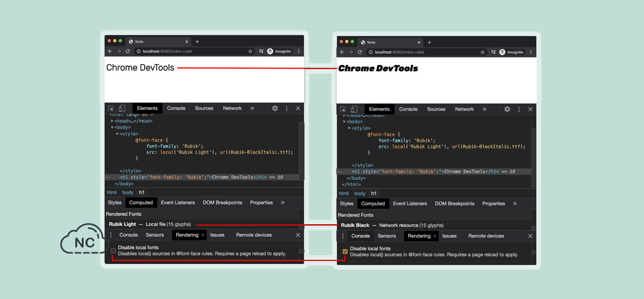Screen dimensions: 644x299
Task: Enable Disable local fonts checkbox in left window
Action: 113,251
